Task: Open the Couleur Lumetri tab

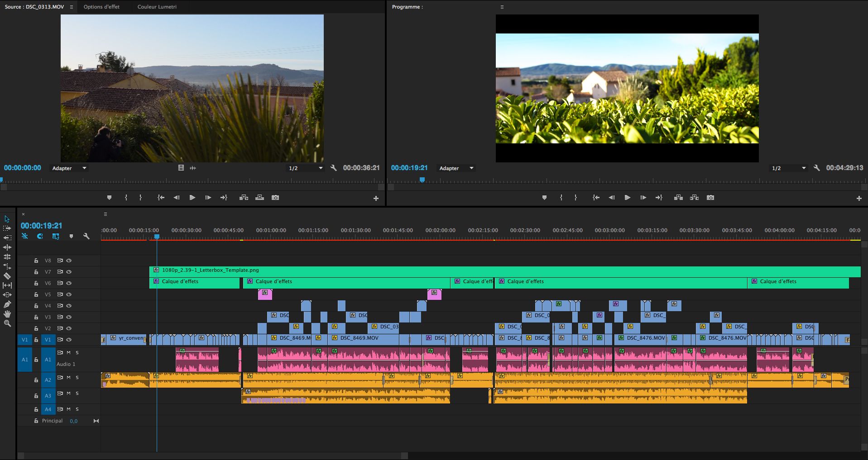Action: [157, 7]
